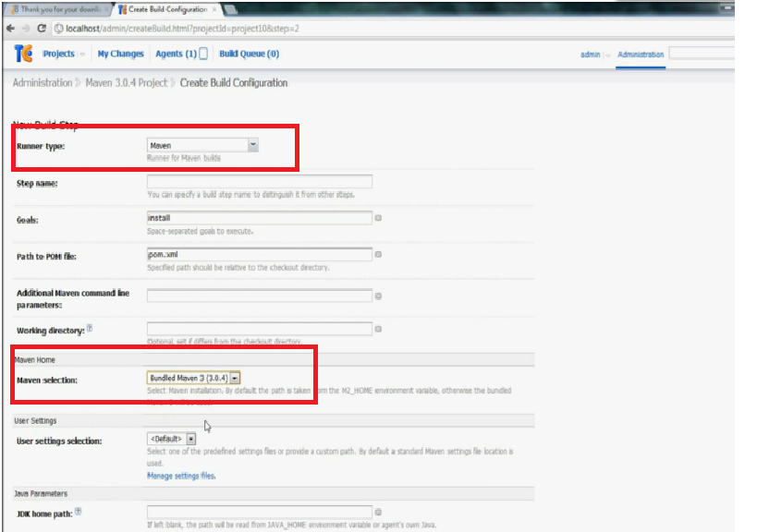
Task: Click the Step name input field
Action: (259, 182)
